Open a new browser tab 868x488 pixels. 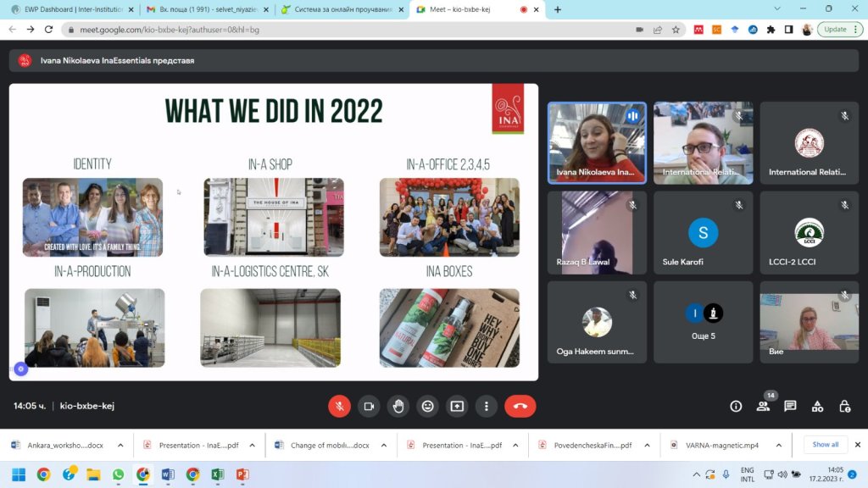click(x=558, y=9)
